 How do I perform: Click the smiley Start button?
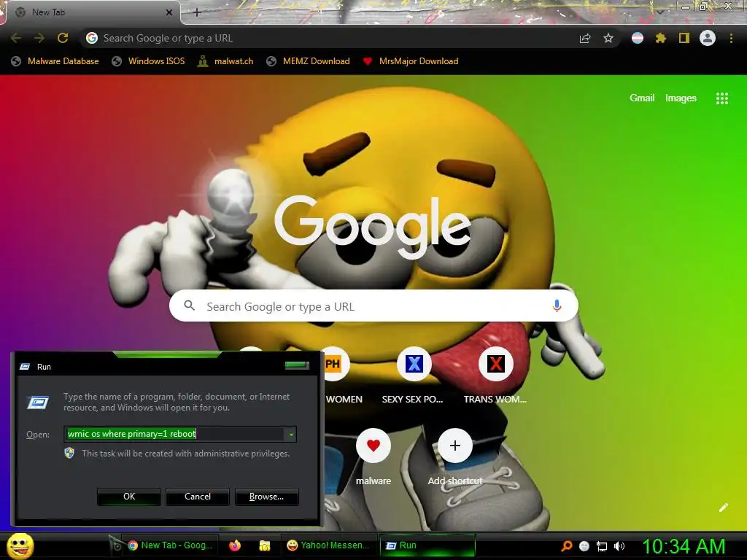20,545
